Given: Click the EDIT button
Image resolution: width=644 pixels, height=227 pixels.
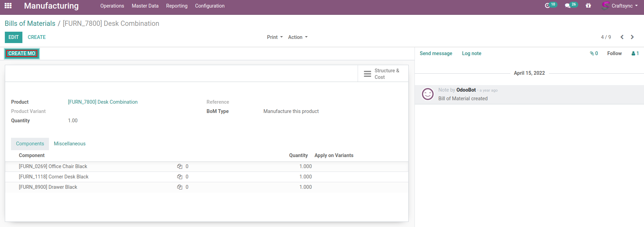Looking at the screenshot, I should tap(13, 37).
